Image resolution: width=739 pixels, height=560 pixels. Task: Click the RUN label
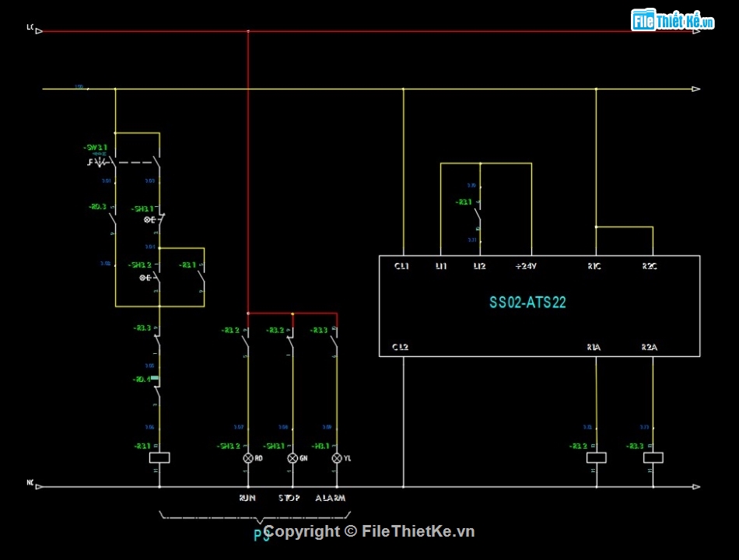coord(247,498)
